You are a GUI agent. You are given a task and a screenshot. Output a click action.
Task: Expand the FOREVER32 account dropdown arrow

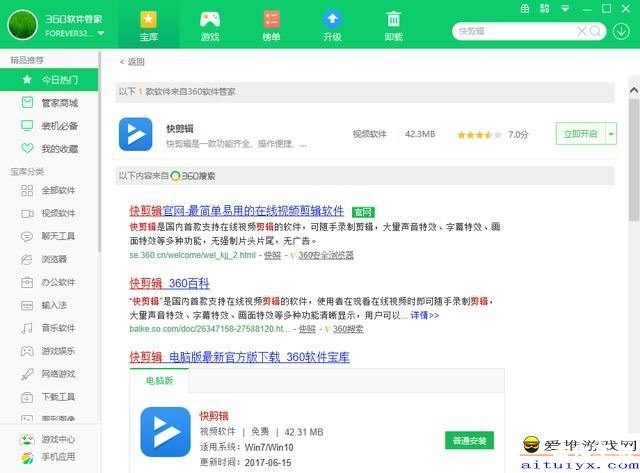[x=101, y=33]
